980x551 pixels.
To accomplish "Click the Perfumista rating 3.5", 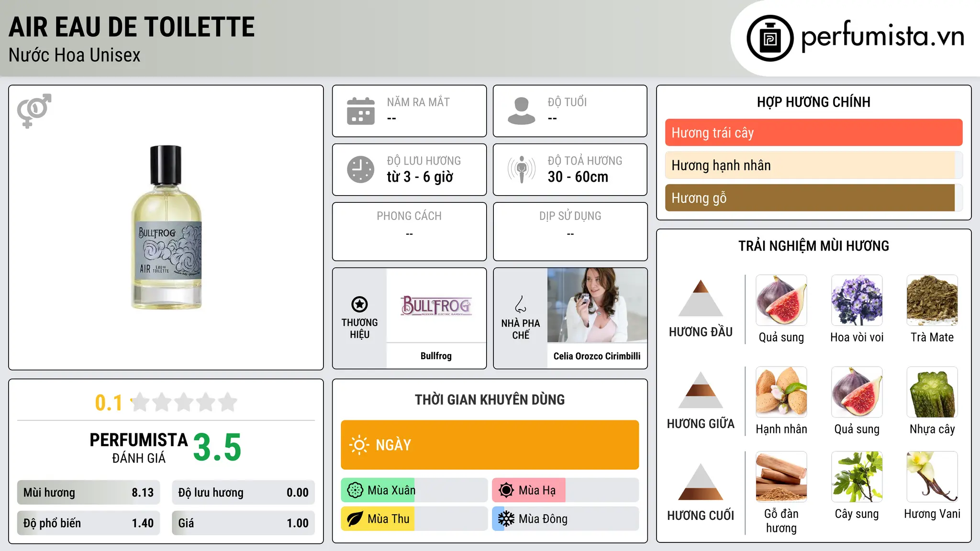I will coord(217,447).
